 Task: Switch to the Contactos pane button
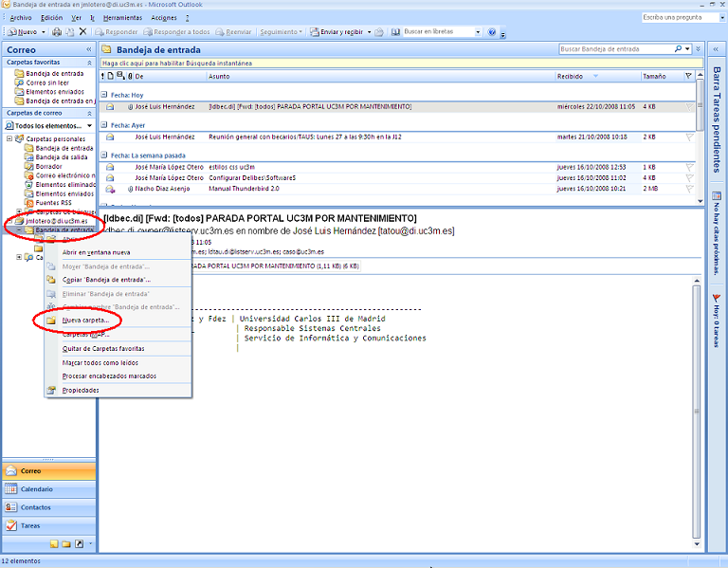pos(48,507)
